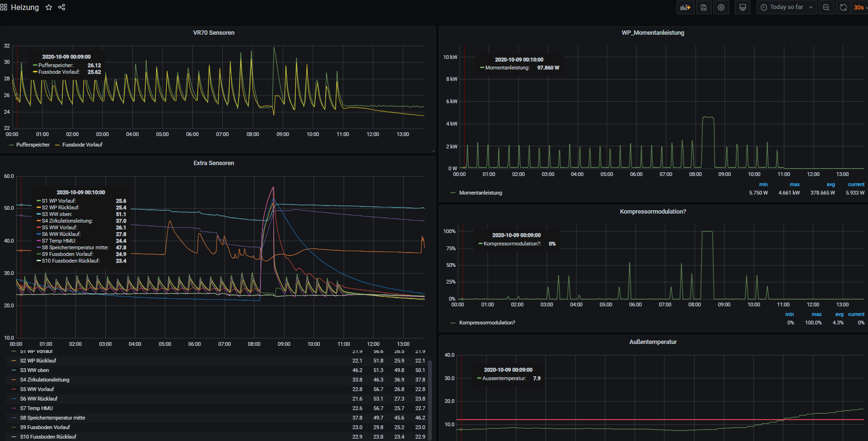
Task: Toggle S8 Speichertemperatur mitte series in legend table
Action: click(52, 418)
